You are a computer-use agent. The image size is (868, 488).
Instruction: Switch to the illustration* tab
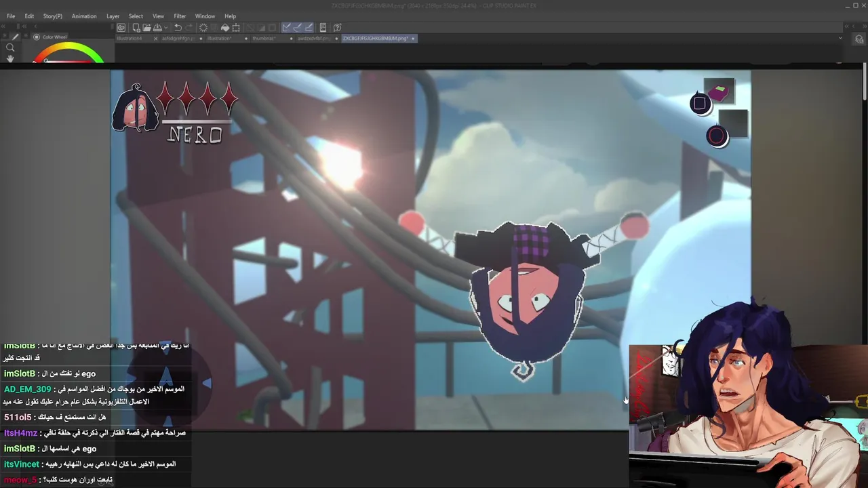[x=220, y=39]
